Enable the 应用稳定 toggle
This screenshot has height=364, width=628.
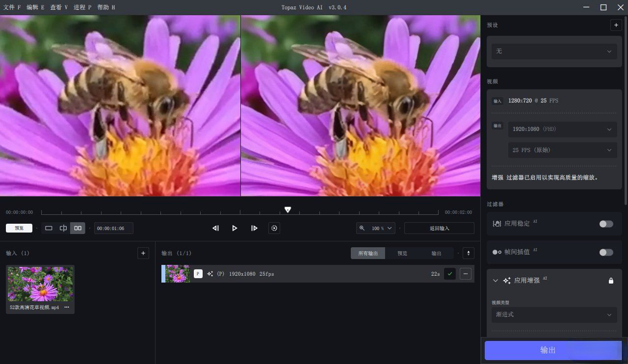tap(606, 224)
